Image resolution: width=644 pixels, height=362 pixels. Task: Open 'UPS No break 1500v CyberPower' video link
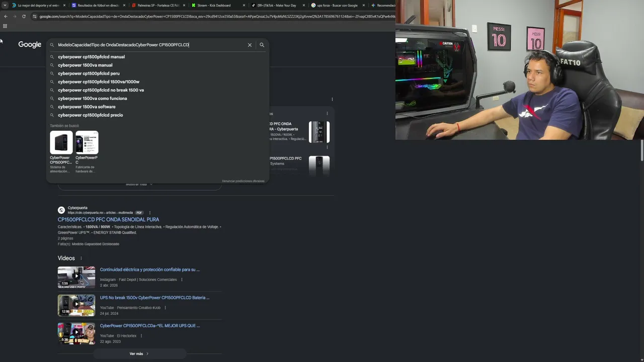(x=154, y=298)
